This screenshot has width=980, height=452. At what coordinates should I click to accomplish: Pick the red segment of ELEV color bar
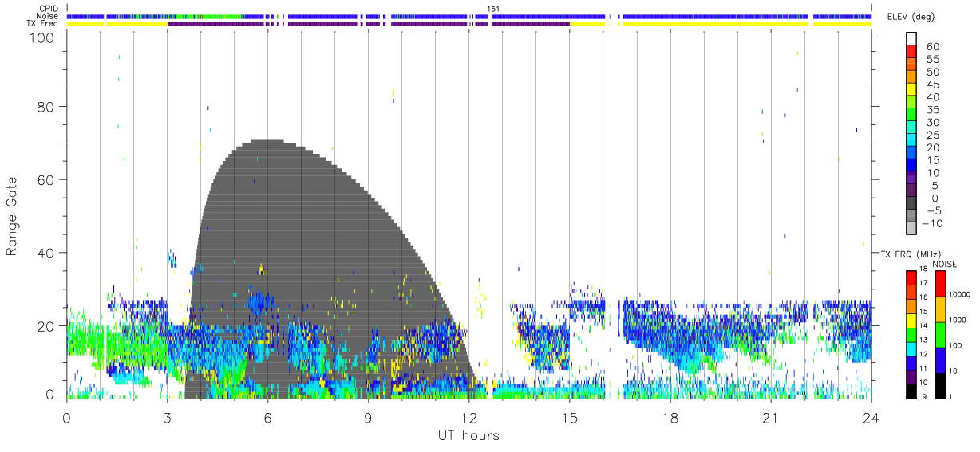[x=911, y=50]
